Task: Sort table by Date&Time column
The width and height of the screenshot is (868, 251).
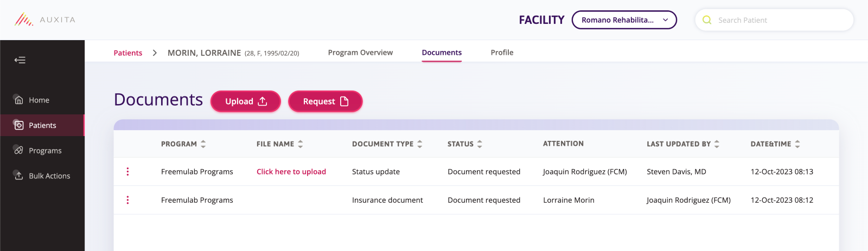Action: click(797, 144)
